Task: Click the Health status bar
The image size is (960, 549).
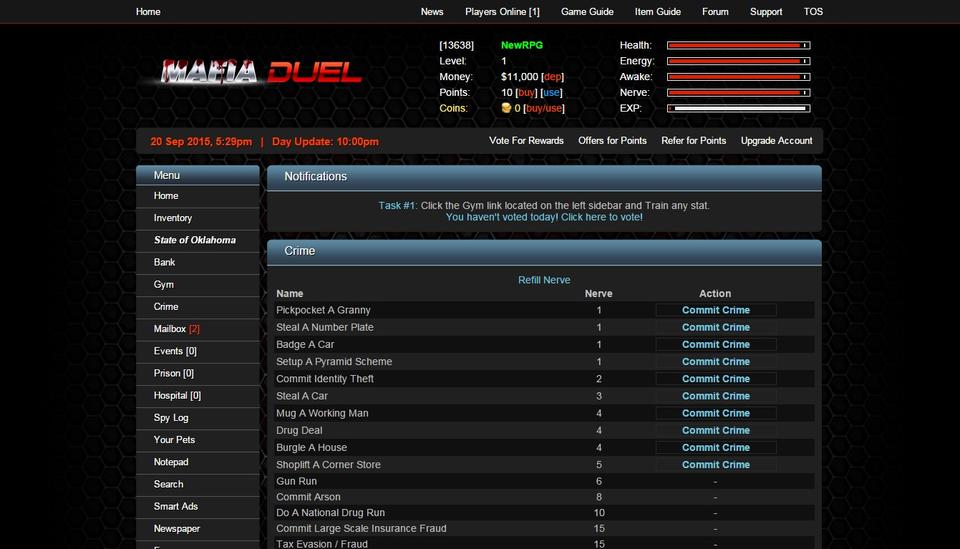Action: pyautogui.click(x=738, y=45)
